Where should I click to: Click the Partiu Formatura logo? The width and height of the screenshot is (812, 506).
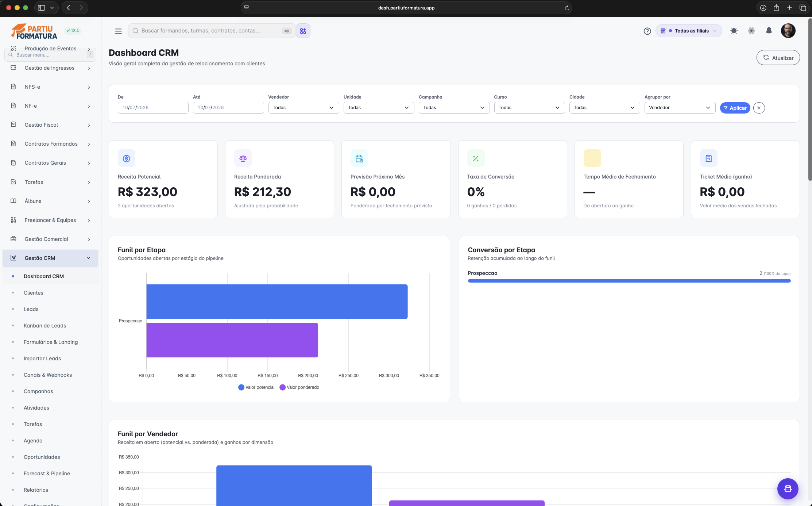coord(34,31)
